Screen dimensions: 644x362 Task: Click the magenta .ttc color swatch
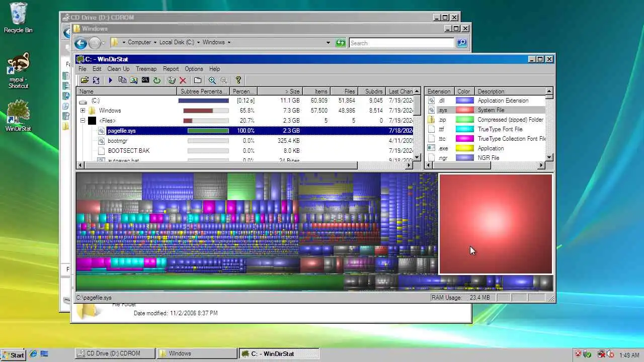pyautogui.click(x=464, y=139)
